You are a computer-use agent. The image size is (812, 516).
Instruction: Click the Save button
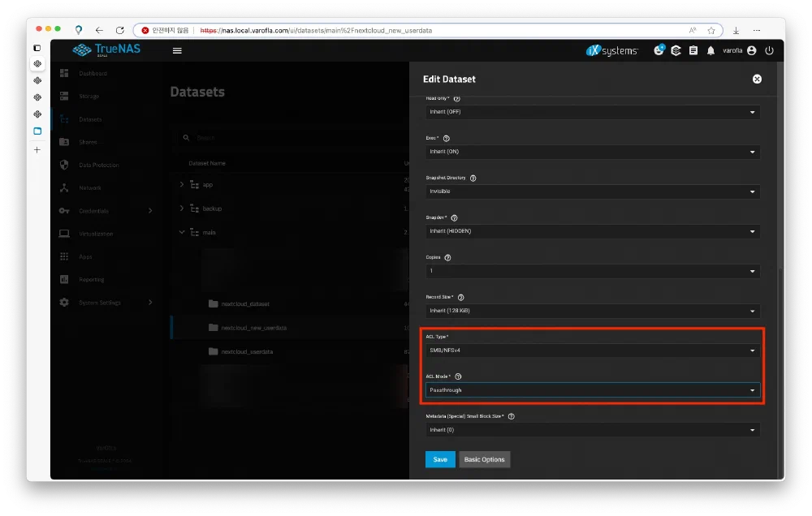click(440, 459)
